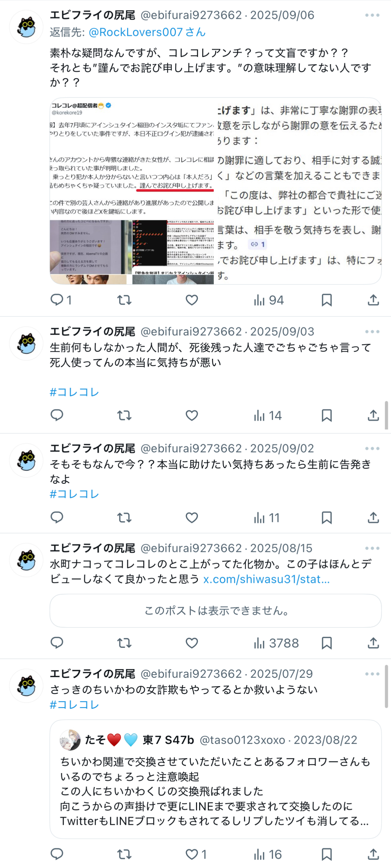Open more options menu on 2025/08/15 post
391x868 pixels.
372,548
